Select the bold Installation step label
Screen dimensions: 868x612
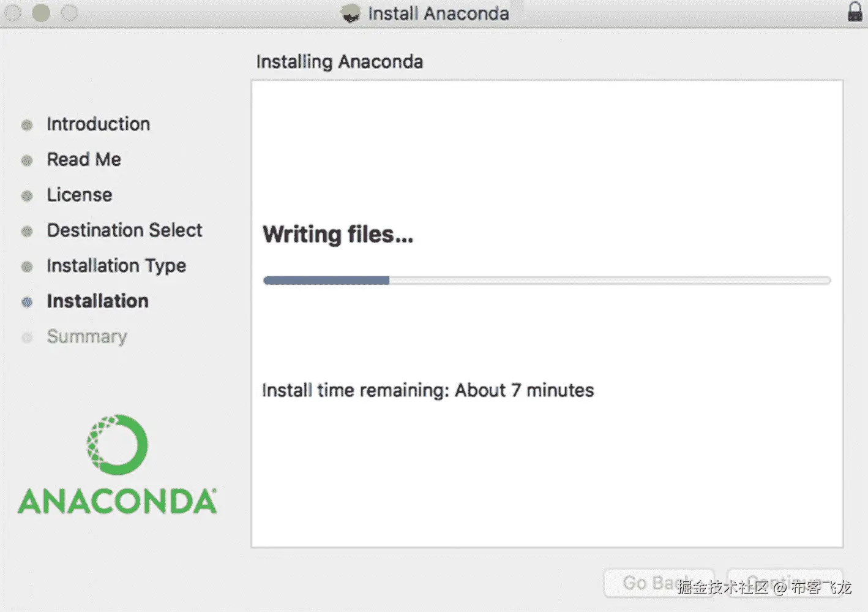[x=98, y=301]
